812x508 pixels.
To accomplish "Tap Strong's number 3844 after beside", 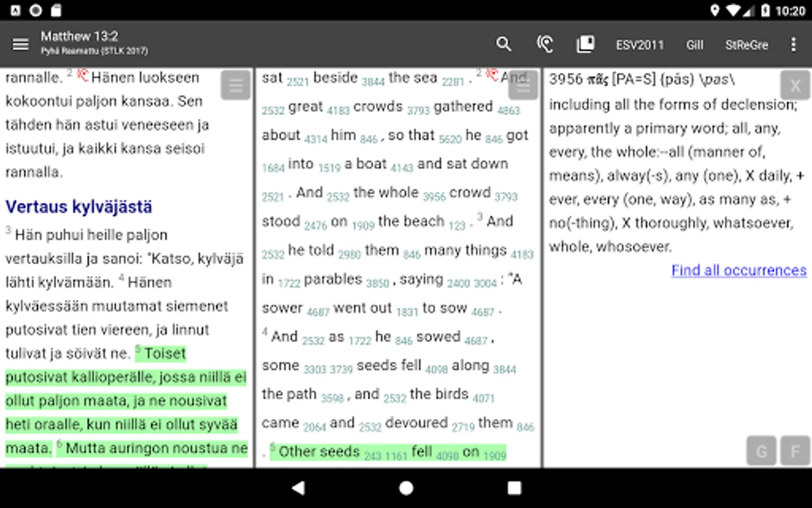I will coord(373,82).
